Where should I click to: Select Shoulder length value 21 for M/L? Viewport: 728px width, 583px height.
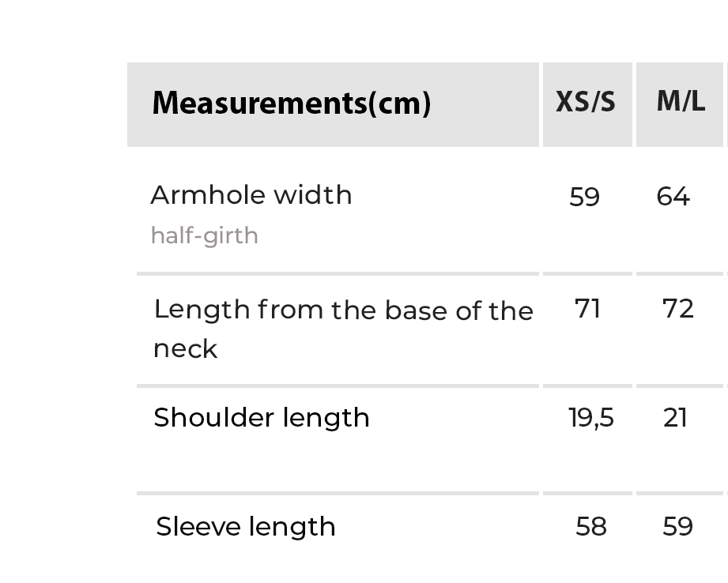676,418
